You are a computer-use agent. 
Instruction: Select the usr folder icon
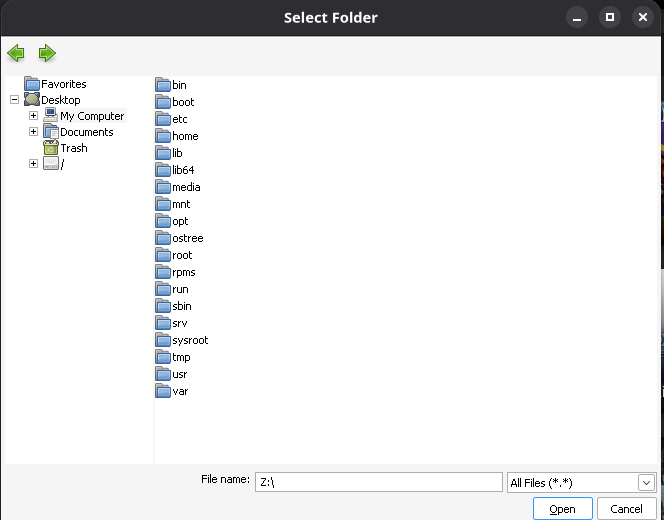click(x=164, y=374)
